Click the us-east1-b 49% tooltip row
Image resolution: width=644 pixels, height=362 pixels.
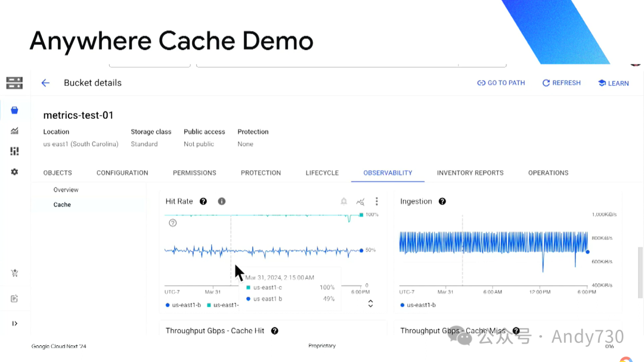pyautogui.click(x=290, y=299)
